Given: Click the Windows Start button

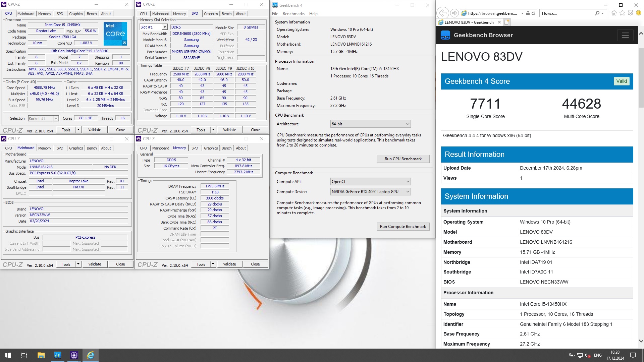Looking at the screenshot, I should [x=8, y=355].
